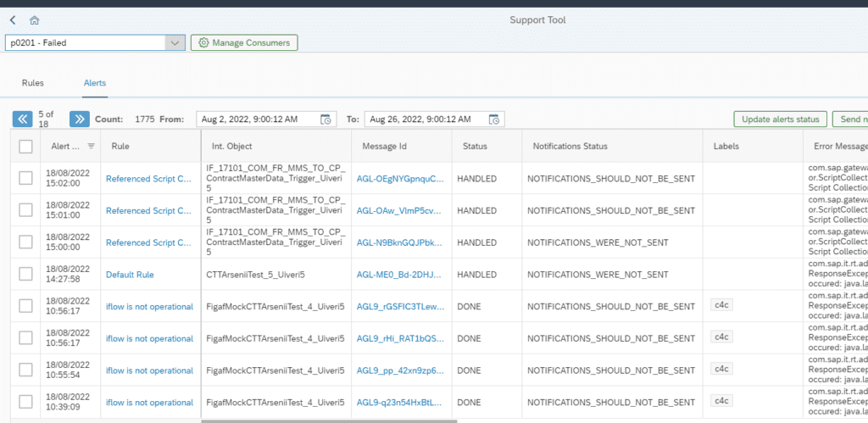Viewport: 868px width, 423px height.
Task: Open message AGL9-q23n54HxBtL link
Action: tap(399, 403)
